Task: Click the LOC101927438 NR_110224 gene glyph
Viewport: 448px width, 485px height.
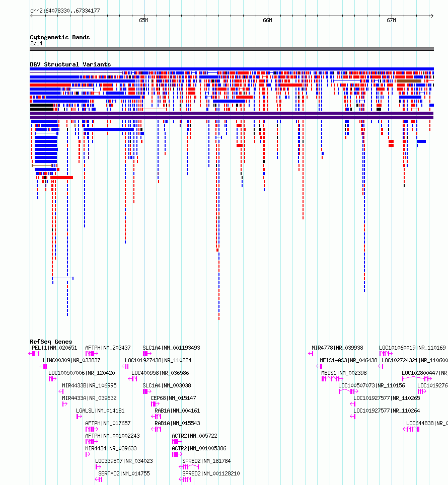Action: (125, 366)
